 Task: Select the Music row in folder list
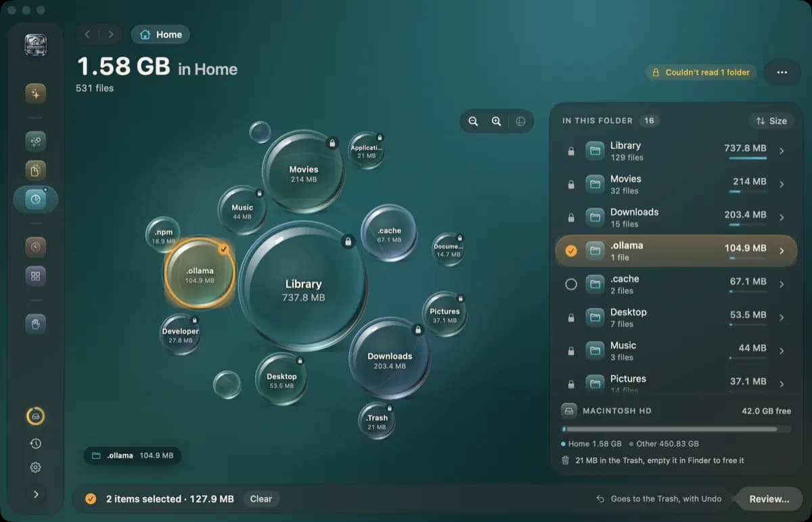coord(677,351)
